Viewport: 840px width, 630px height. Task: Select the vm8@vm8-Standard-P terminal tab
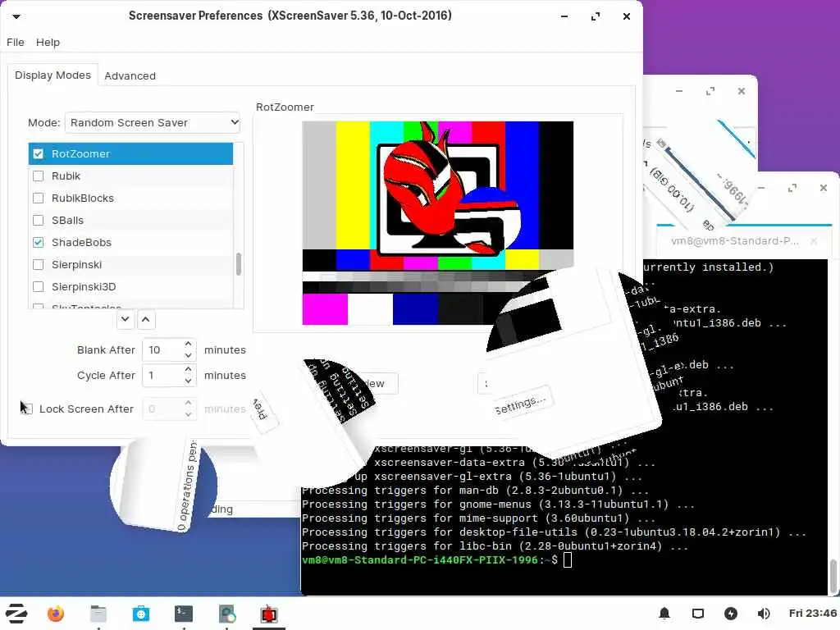click(734, 241)
